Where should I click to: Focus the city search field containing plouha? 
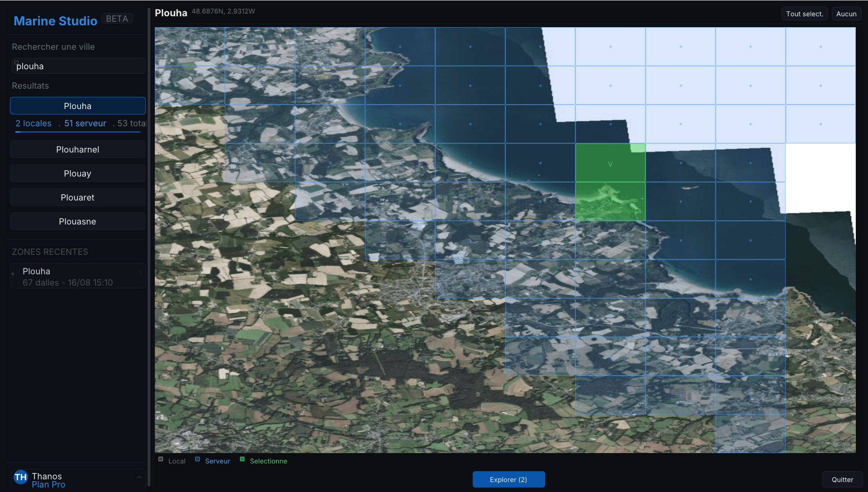pyautogui.click(x=78, y=66)
